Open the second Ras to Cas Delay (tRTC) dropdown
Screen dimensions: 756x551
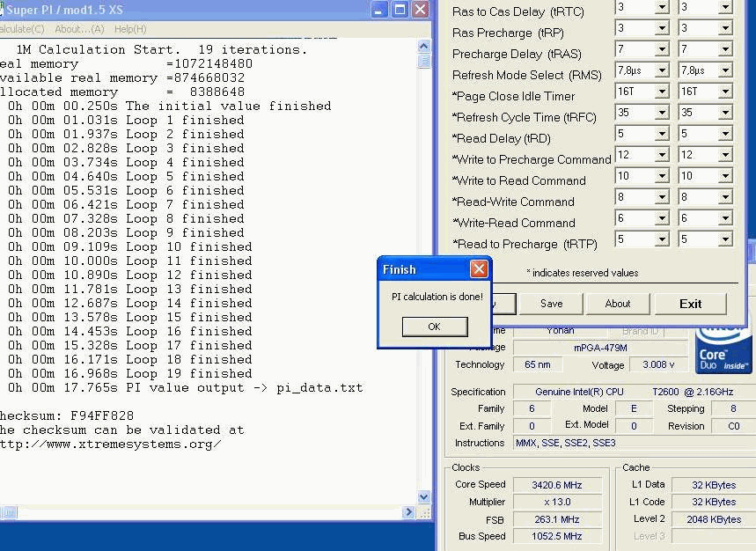pyautogui.click(x=725, y=7)
